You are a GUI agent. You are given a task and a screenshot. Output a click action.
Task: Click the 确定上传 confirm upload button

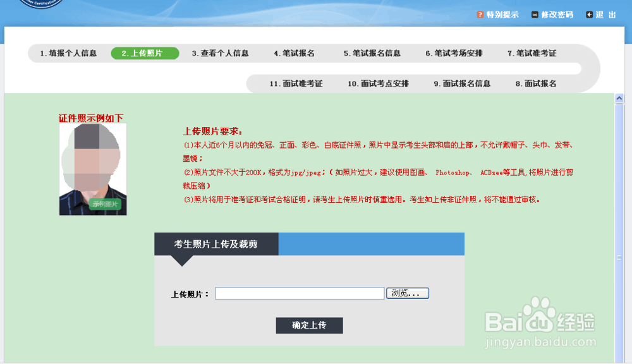pyautogui.click(x=309, y=325)
